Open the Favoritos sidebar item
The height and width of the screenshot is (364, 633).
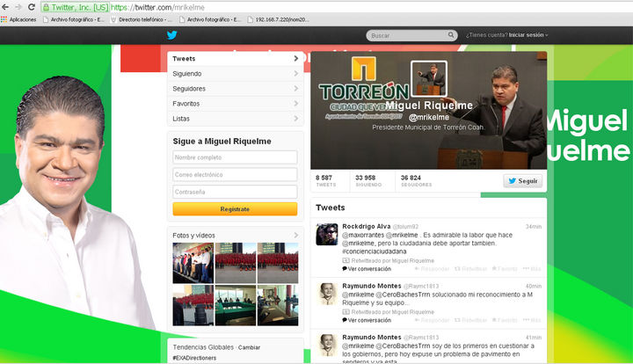tap(234, 104)
